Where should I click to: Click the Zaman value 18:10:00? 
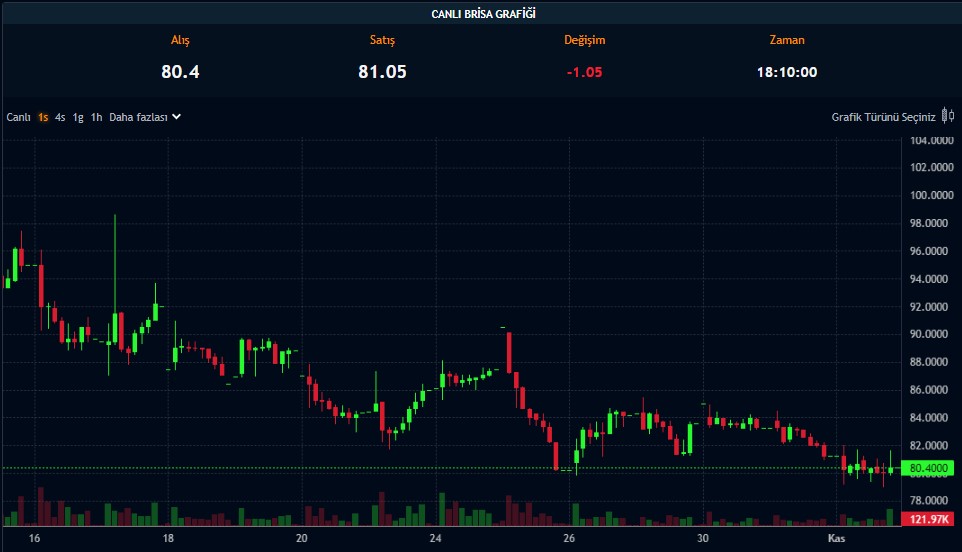[x=786, y=72]
